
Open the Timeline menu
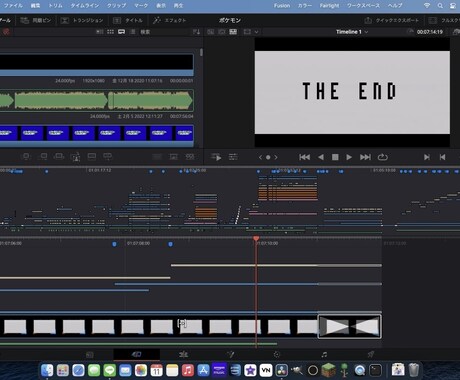[85, 6]
